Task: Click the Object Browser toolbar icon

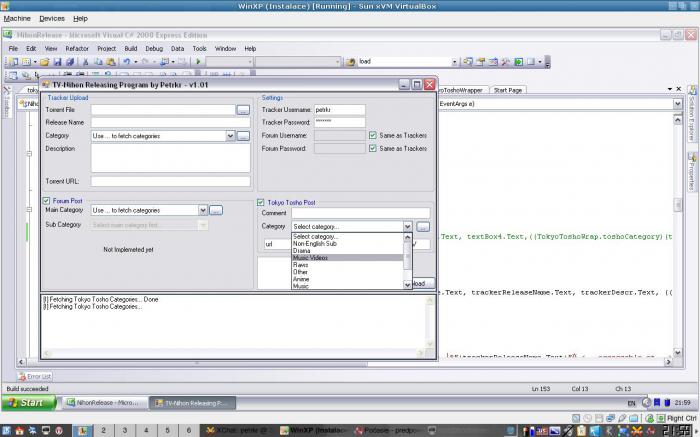Action: (493, 62)
